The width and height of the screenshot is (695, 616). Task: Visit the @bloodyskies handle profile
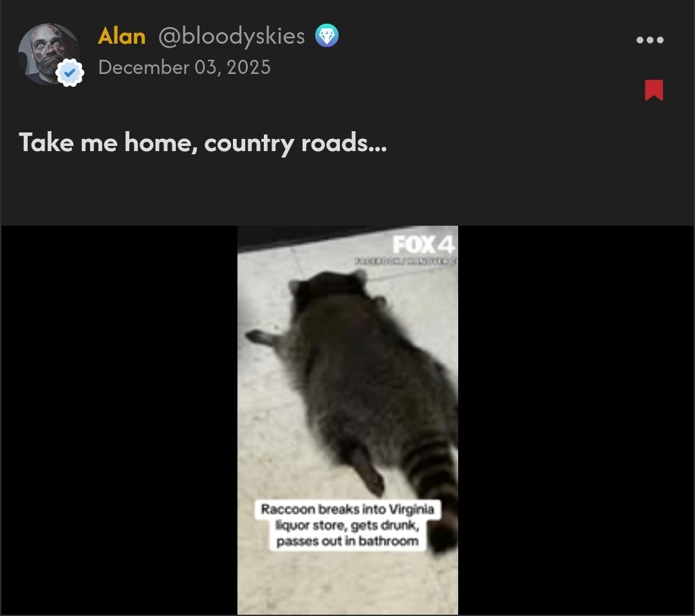232,36
